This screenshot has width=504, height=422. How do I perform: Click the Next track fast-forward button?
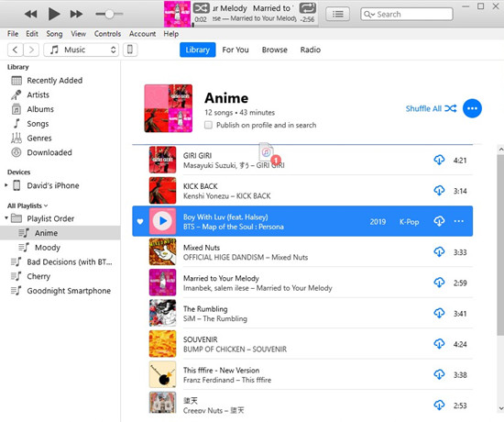(x=76, y=14)
